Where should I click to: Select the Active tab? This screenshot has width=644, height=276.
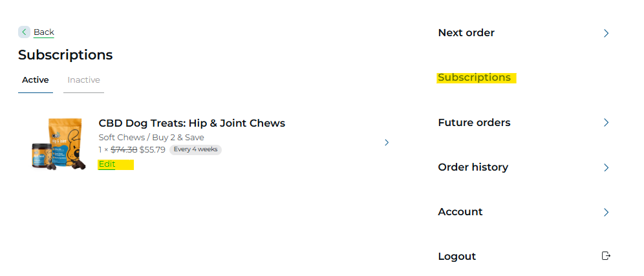[36, 80]
